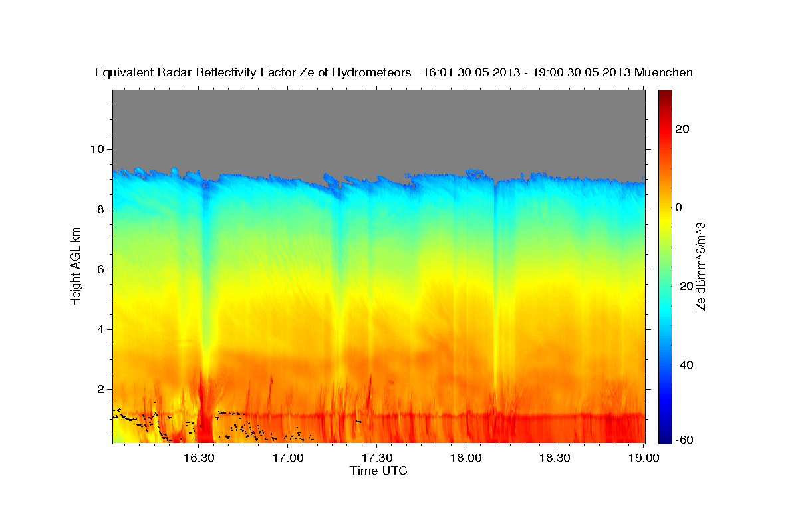Image resolution: width=798 pixels, height=532 pixels.
Task: Click the 16:30 time tick label
Action: point(199,458)
